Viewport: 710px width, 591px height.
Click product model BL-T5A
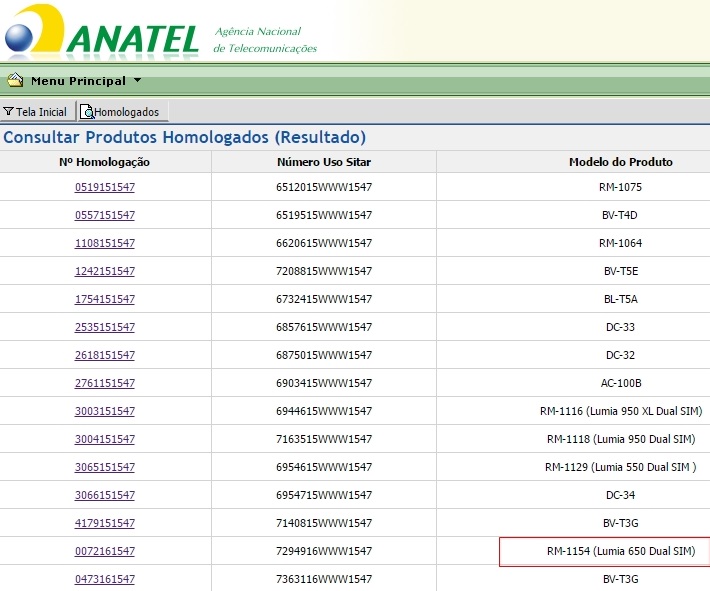pos(621,299)
